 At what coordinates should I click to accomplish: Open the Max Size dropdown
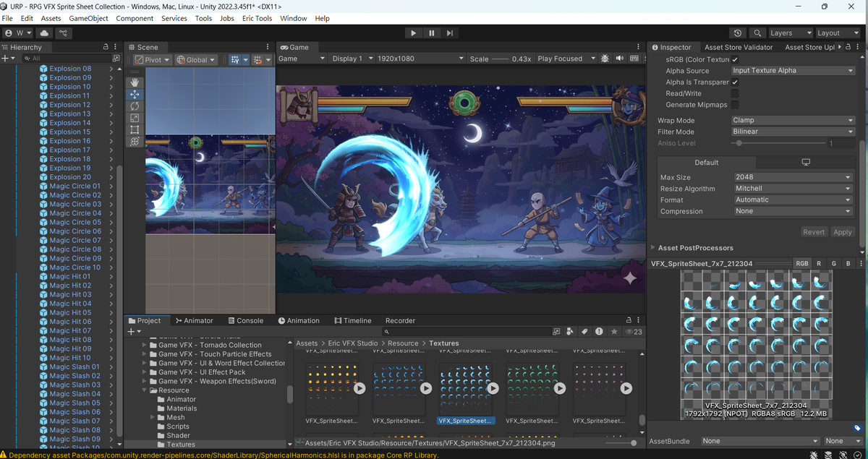[x=793, y=177]
